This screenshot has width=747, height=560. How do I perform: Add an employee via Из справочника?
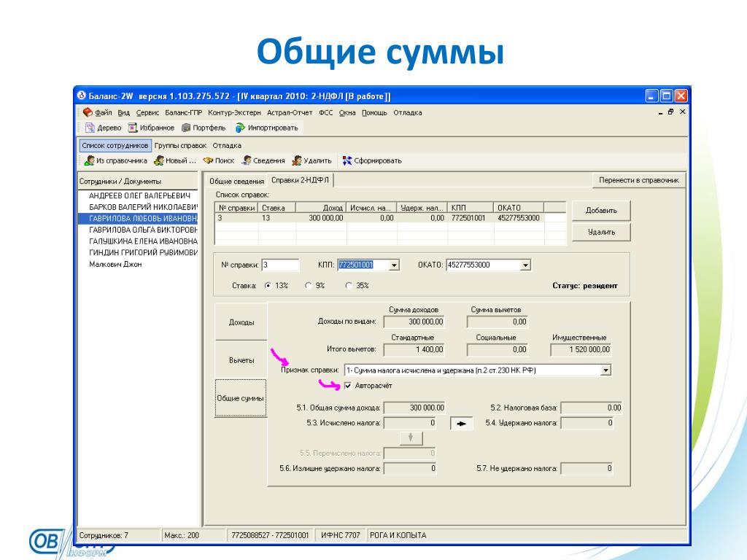89,160
